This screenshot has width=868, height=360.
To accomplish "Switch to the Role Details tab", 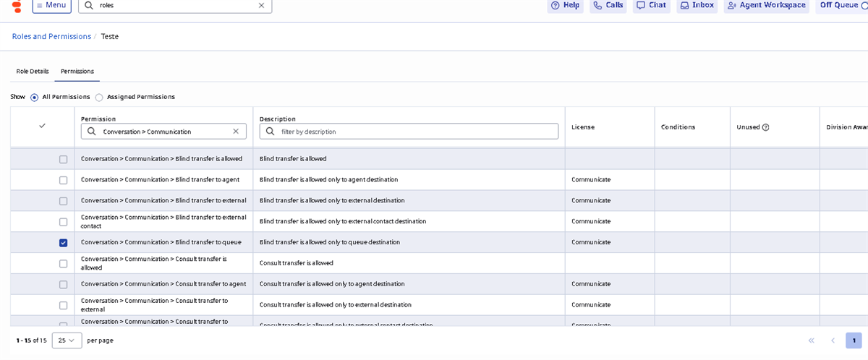I will pos(33,72).
